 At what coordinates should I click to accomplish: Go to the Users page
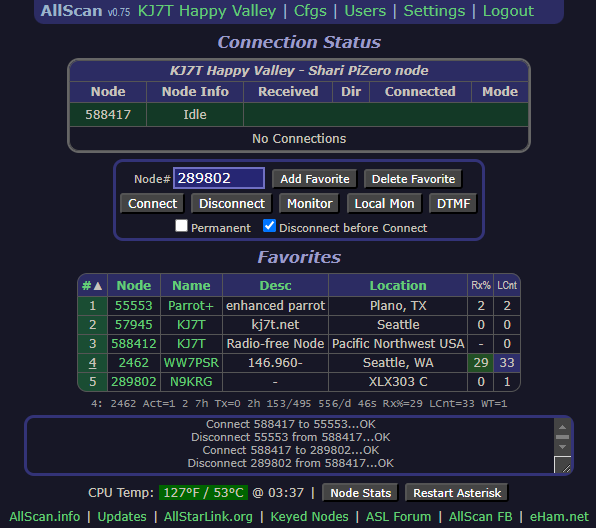(365, 11)
